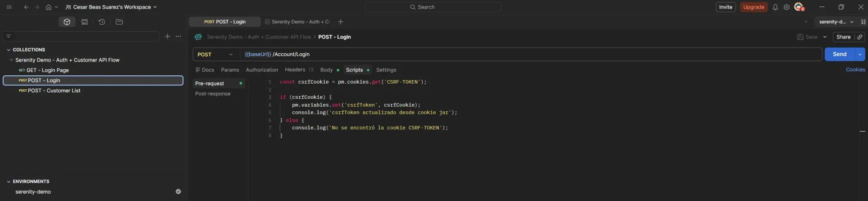
Task: Open tab list dropdown chevron
Action: click(806, 22)
